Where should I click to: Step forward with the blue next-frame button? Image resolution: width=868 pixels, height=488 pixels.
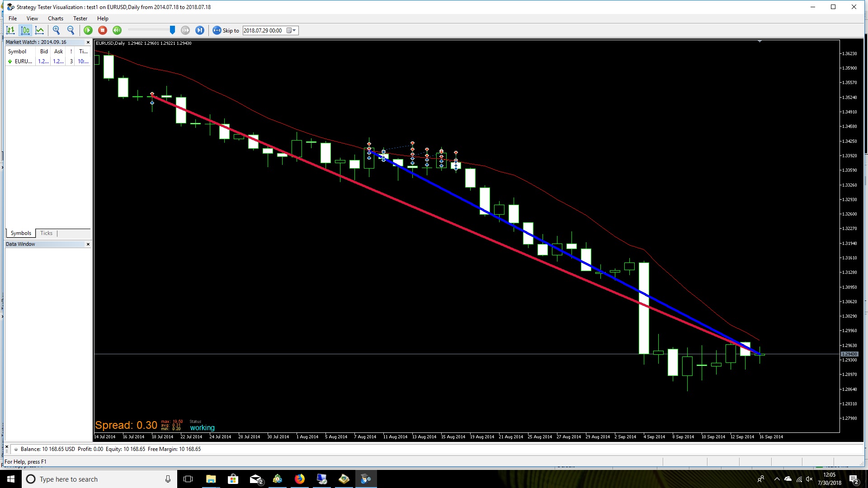[x=200, y=30]
